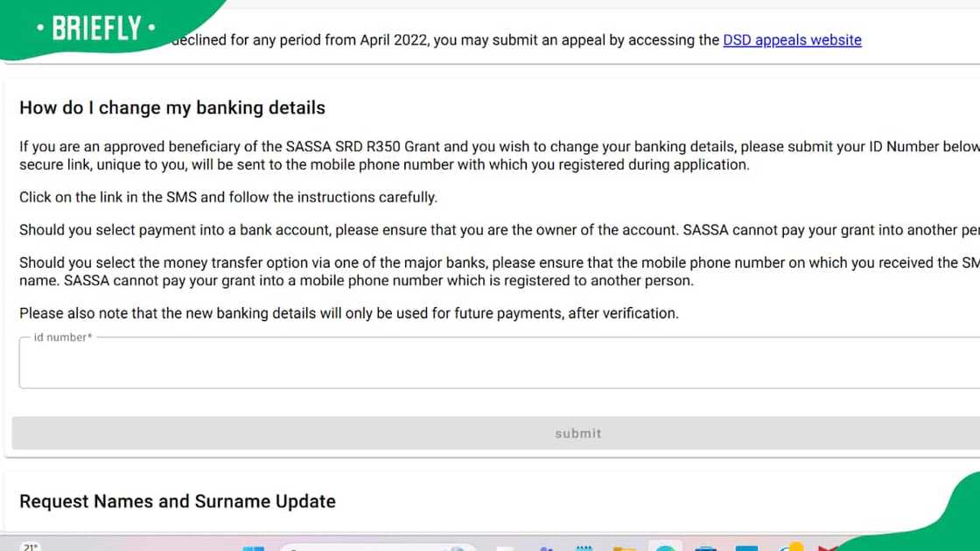Click the white Task View taskbar icon
Screen dimensions: 980x551
[503, 548]
